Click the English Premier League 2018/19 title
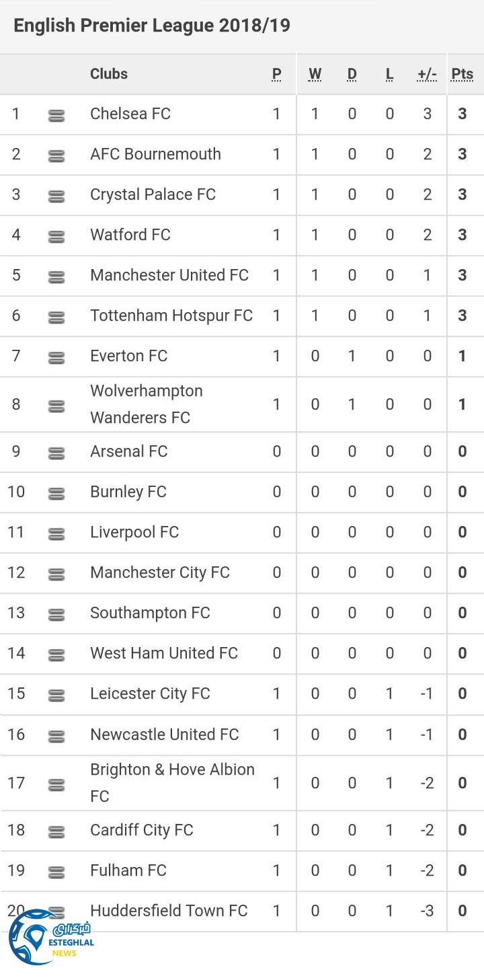 coord(152,26)
